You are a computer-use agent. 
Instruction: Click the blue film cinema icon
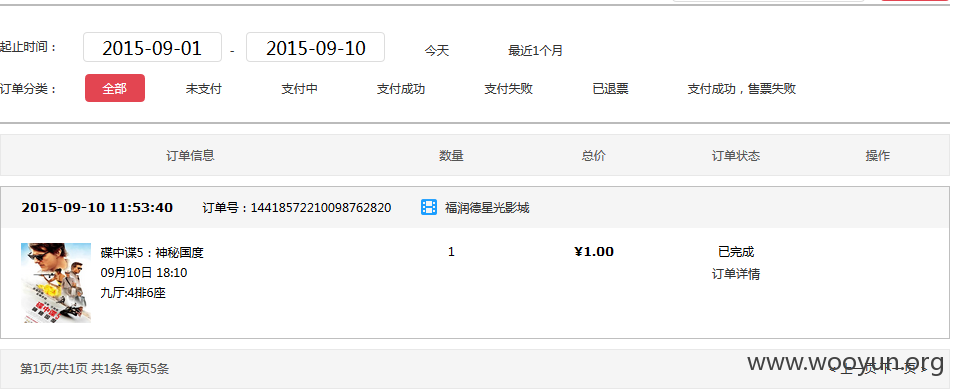click(428, 207)
